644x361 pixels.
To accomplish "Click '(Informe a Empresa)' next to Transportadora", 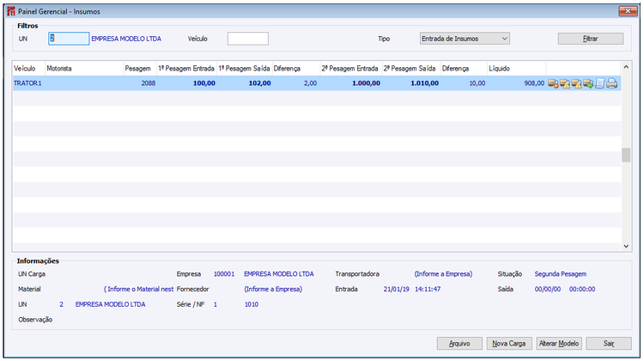I will 443,274.
